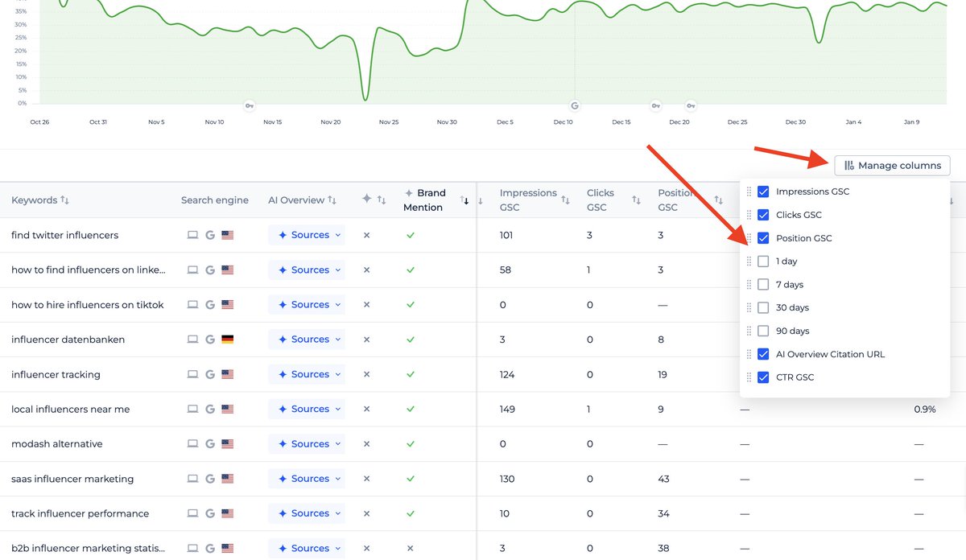Expand Sources for influencer datenbanken

click(x=307, y=340)
